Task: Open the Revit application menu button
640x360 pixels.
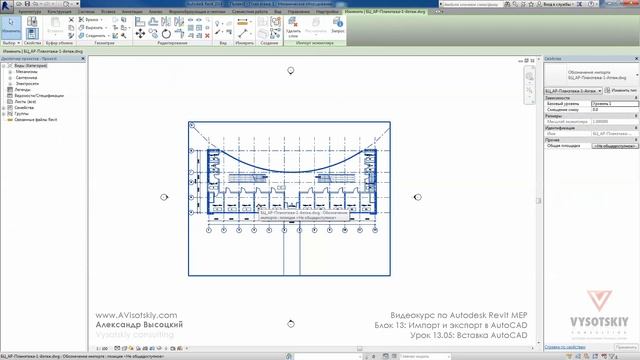Action: click(x=6, y=6)
